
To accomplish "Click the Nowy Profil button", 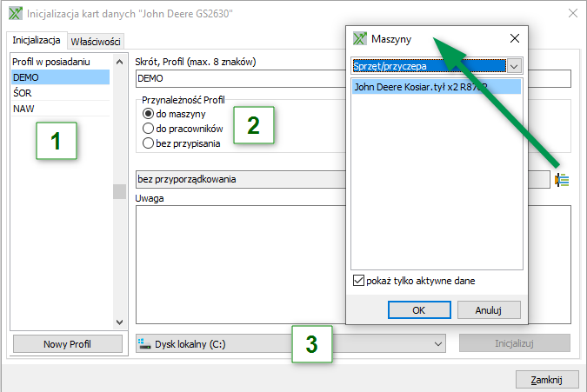I will point(68,343).
